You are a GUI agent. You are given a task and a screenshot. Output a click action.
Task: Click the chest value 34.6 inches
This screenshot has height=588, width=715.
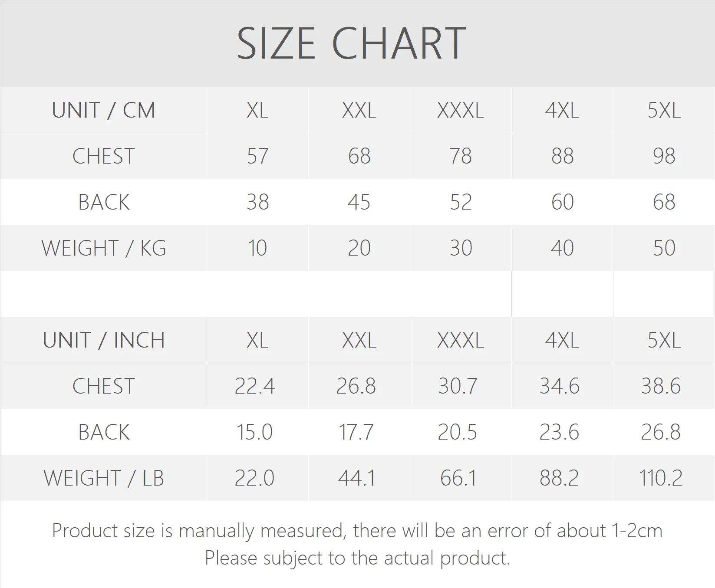click(x=559, y=386)
